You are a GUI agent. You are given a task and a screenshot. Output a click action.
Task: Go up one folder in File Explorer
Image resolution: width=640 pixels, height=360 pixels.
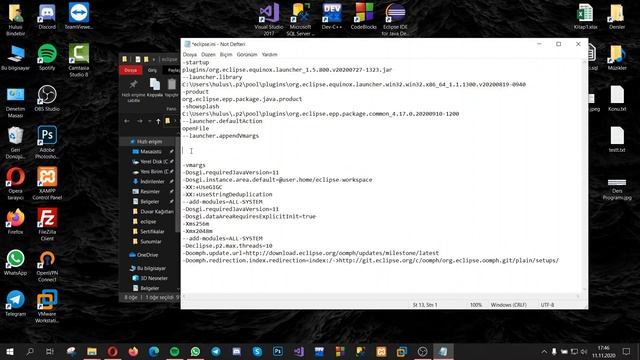click(158, 121)
